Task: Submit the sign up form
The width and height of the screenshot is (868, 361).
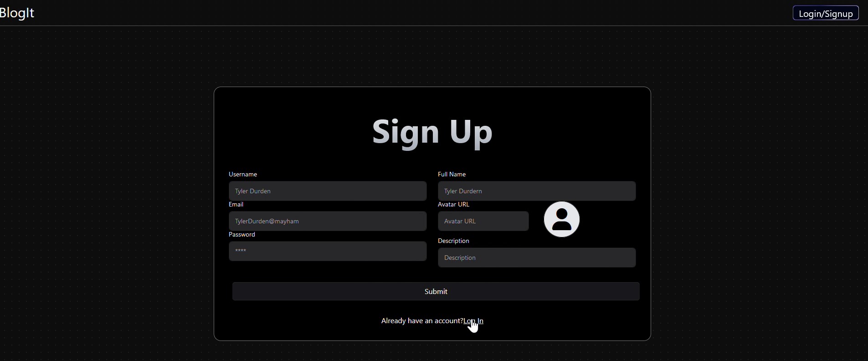Action: 436,291
